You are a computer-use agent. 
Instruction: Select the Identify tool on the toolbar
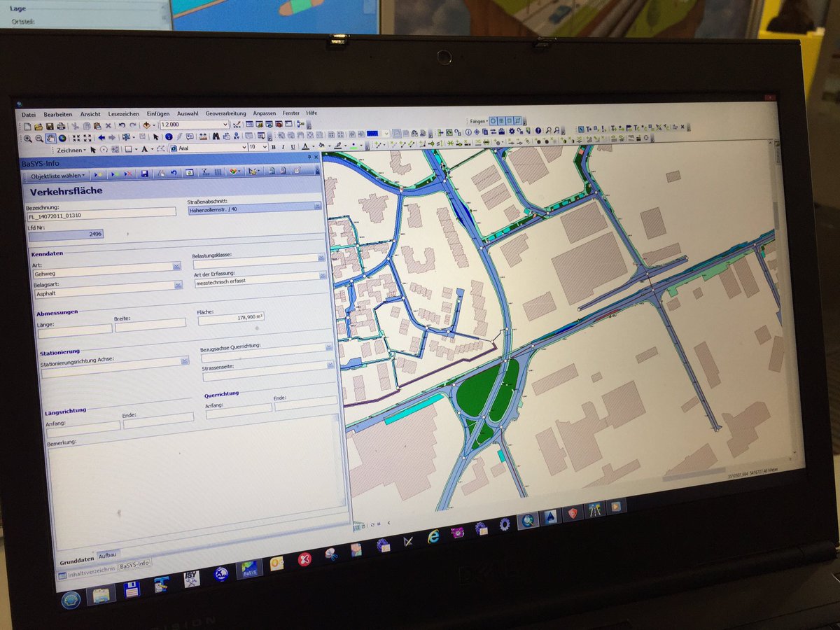coord(168,136)
